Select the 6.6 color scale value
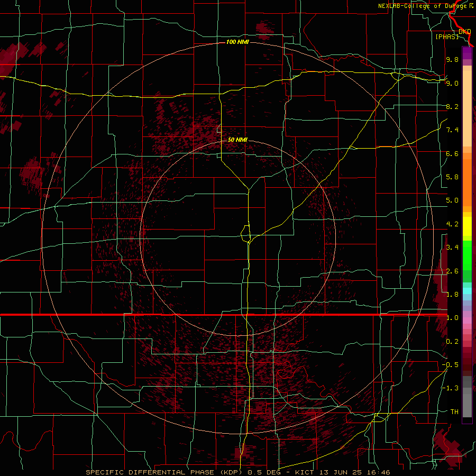476x476 pixels. point(452,153)
